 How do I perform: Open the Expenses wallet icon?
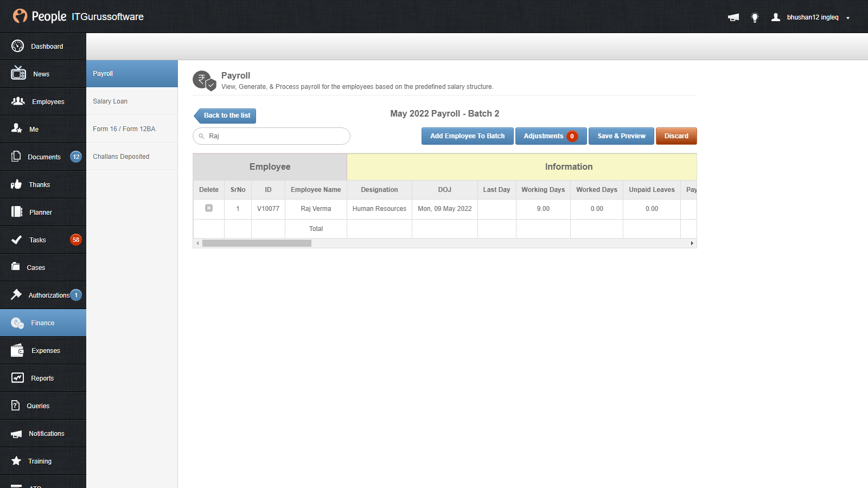(x=17, y=350)
